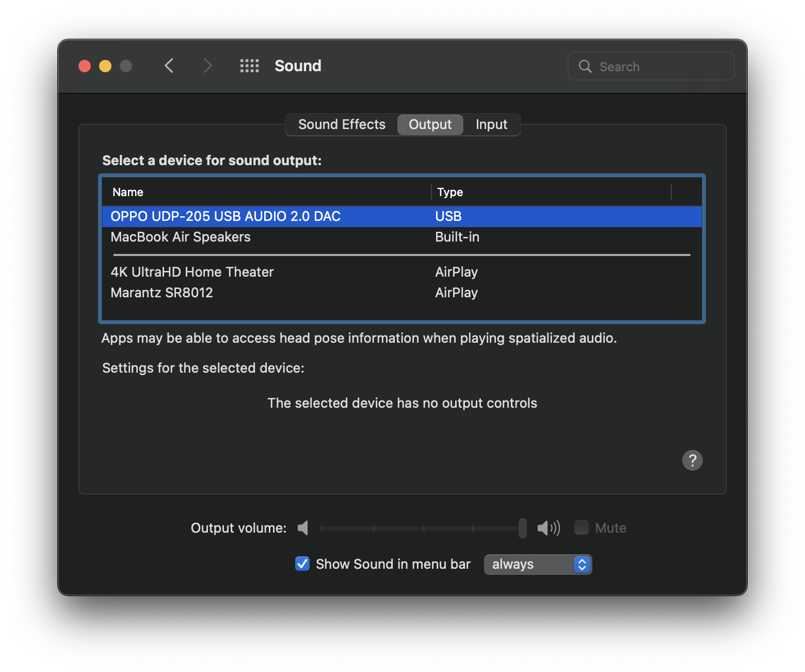Screen dimensions: 805x672
Task: Select the Output tab
Action: (x=430, y=124)
